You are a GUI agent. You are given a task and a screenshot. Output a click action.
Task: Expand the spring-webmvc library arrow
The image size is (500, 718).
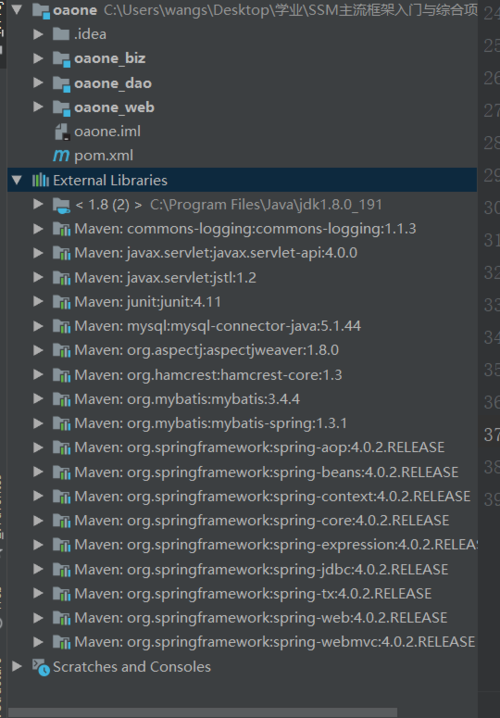click(x=38, y=642)
